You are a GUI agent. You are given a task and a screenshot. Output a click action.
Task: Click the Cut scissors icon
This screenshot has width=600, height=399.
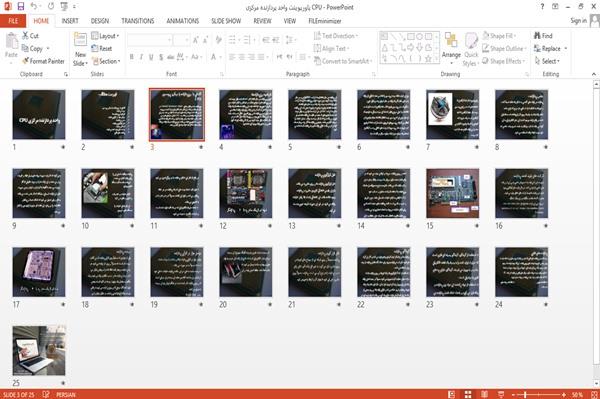point(25,36)
